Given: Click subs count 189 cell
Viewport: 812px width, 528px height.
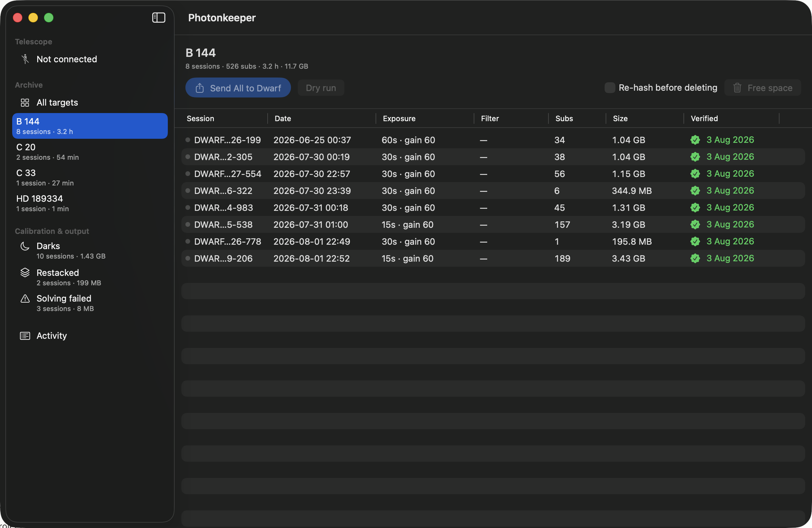Looking at the screenshot, I should [x=563, y=258].
